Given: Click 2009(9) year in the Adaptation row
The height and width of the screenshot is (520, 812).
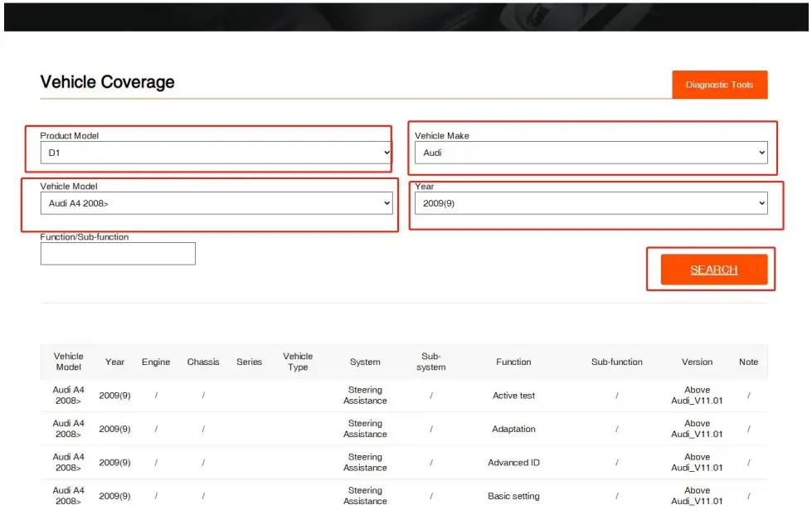Looking at the screenshot, I should click(114, 430).
